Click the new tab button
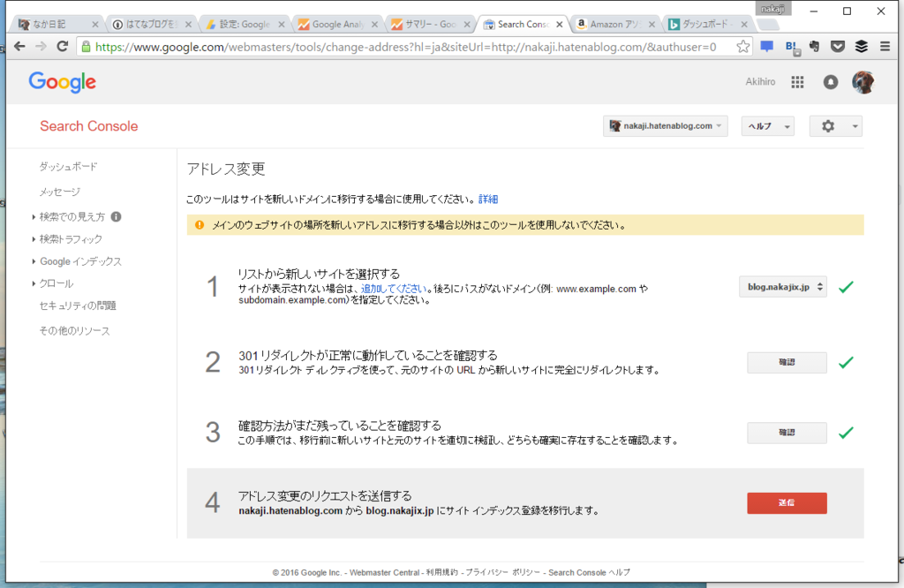904x588 pixels. pyautogui.click(x=767, y=24)
